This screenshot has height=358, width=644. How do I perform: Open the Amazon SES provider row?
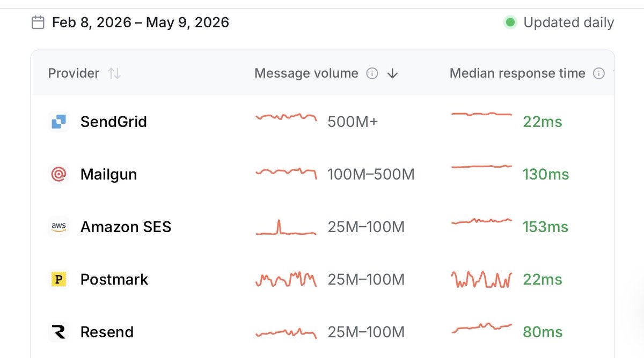coord(323,227)
